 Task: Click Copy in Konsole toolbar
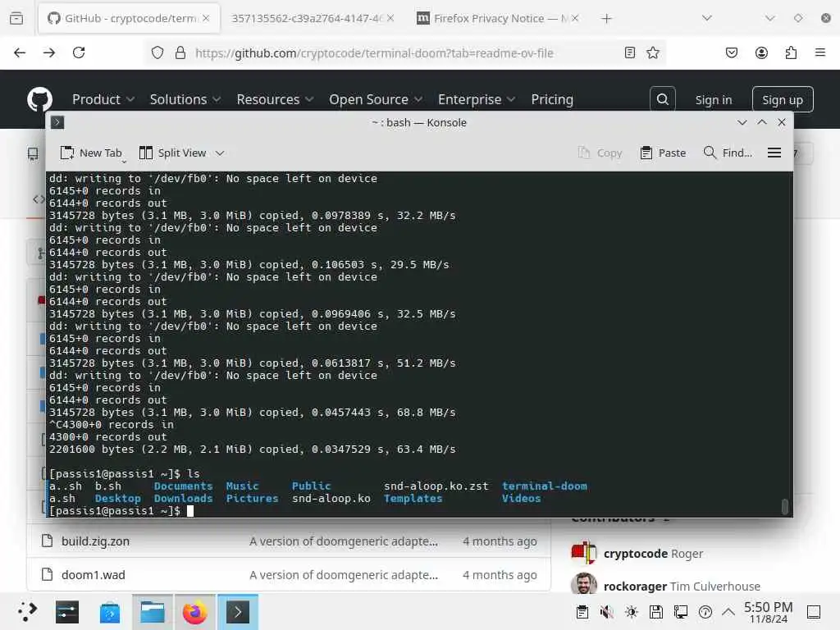click(x=600, y=153)
